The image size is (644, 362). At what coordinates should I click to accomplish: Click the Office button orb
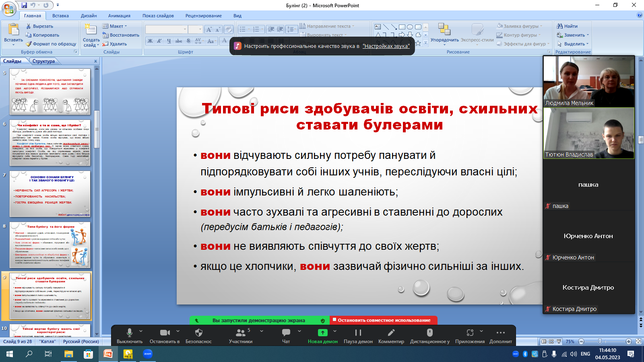[8, 8]
